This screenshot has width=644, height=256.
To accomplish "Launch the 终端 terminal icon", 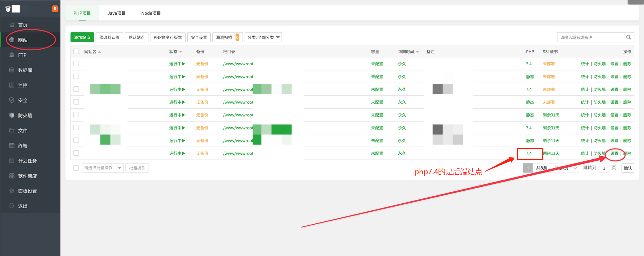I will (12, 145).
